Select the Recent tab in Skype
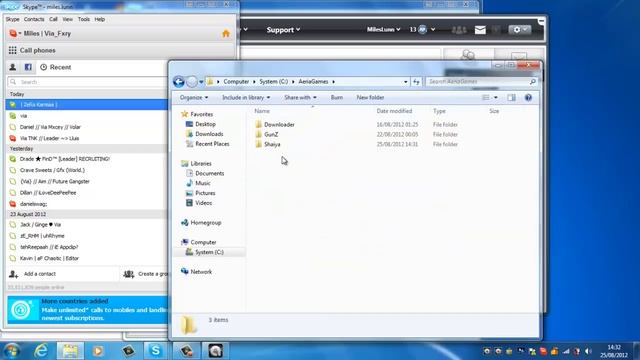The image size is (640, 360). (56, 67)
